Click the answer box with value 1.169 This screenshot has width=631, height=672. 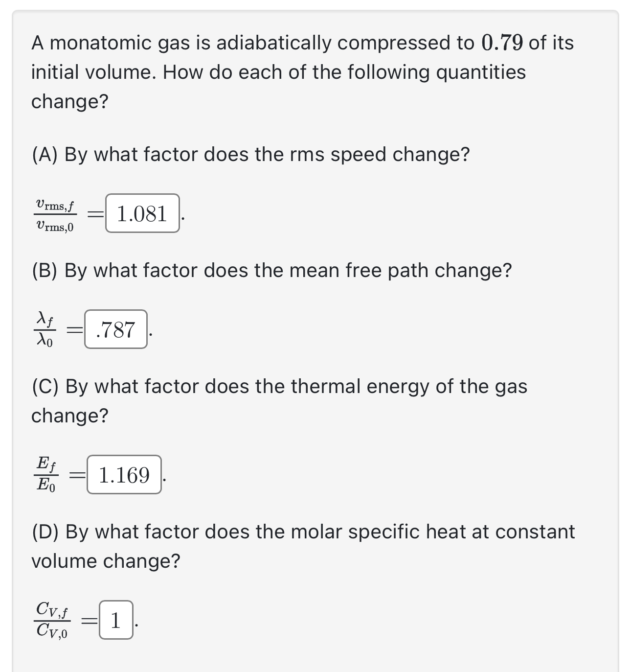coord(124,474)
